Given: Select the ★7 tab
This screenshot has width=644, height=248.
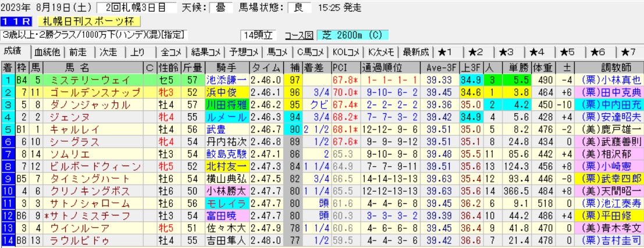Looking at the screenshot, I should (x=628, y=52).
